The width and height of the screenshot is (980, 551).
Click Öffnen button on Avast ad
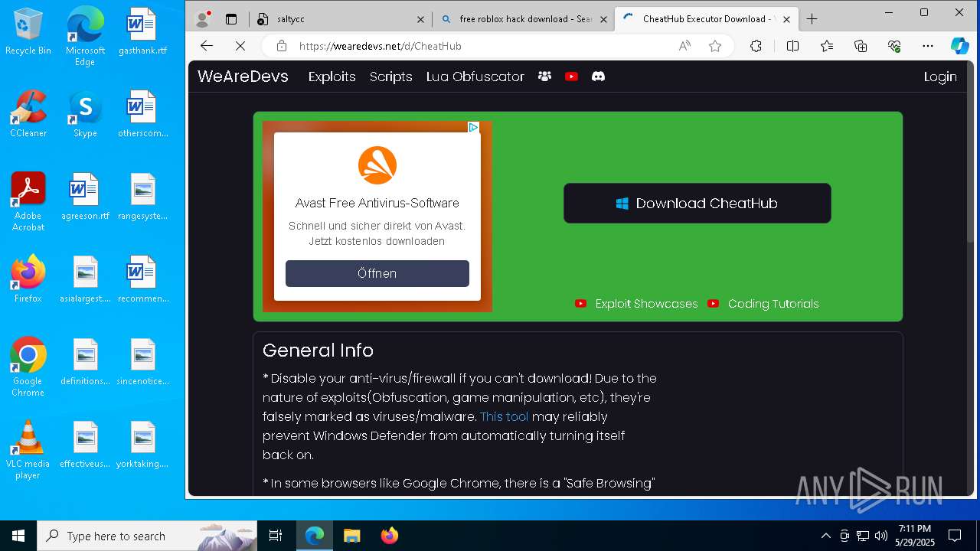coord(377,273)
